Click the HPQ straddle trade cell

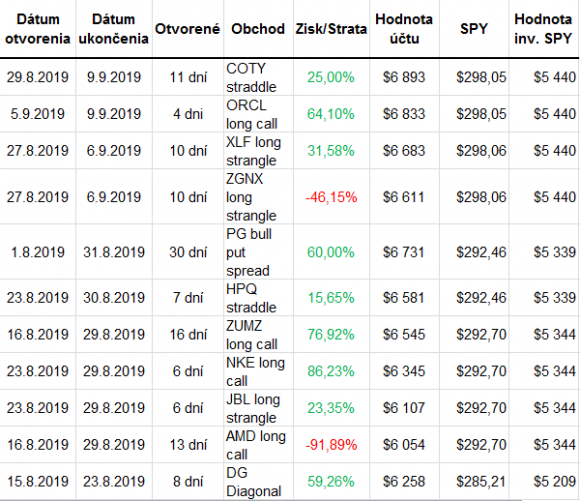(x=251, y=298)
